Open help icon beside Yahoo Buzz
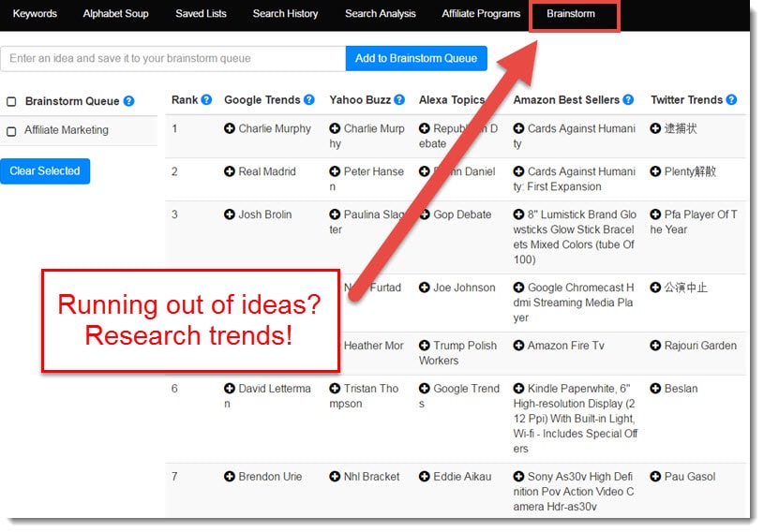The width and height of the screenshot is (764, 532). (x=399, y=100)
